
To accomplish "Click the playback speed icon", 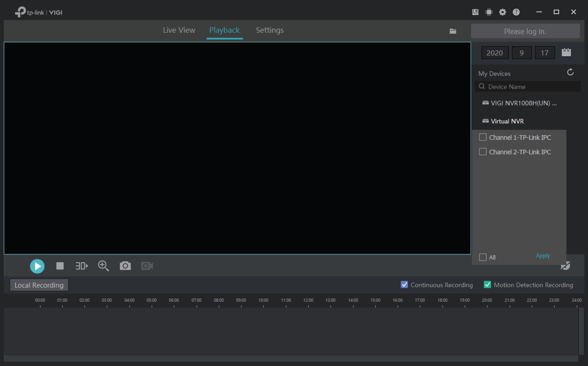I will point(82,266).
